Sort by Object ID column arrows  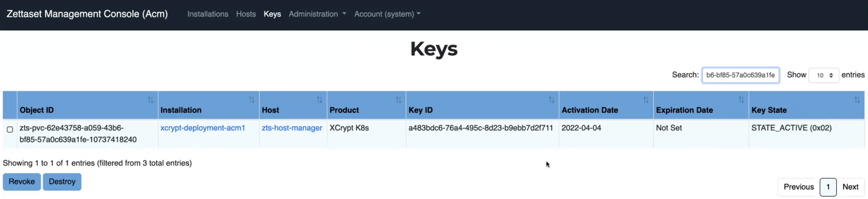(x=150, y=100)
